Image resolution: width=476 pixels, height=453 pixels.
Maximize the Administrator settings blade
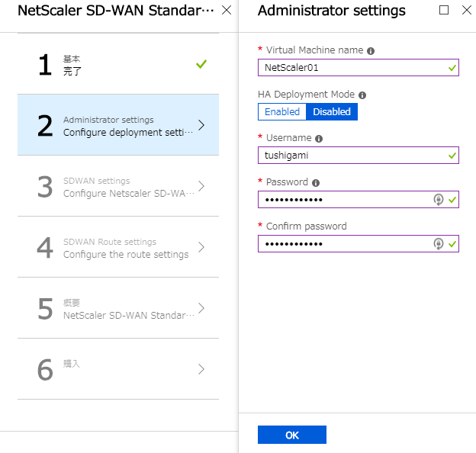pyautogui.click(x=444, y=10)
